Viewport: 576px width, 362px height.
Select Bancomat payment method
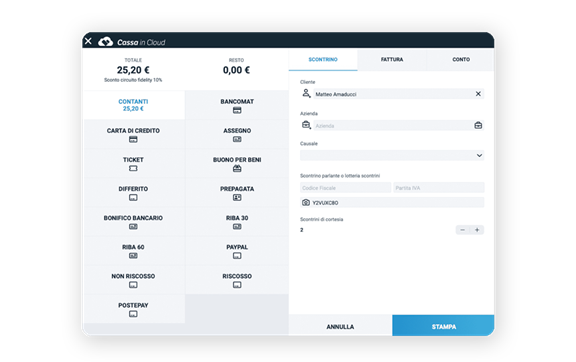237,105
